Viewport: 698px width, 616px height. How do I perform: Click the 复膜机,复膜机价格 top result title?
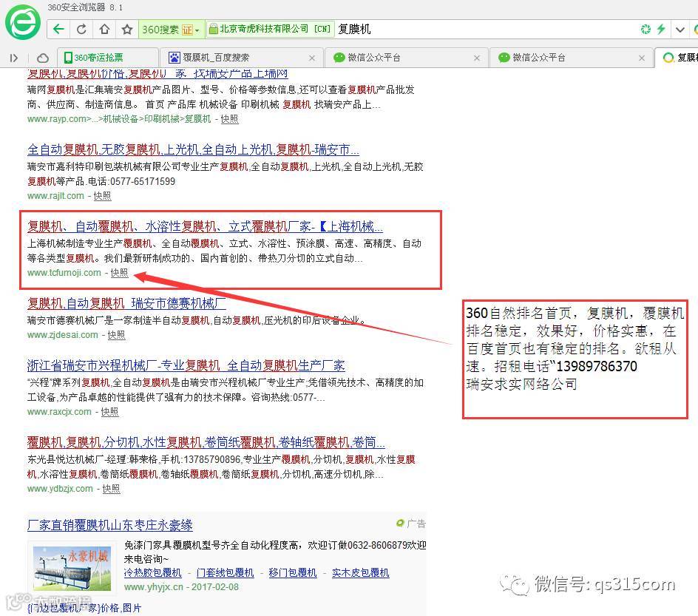click(157, 73)
